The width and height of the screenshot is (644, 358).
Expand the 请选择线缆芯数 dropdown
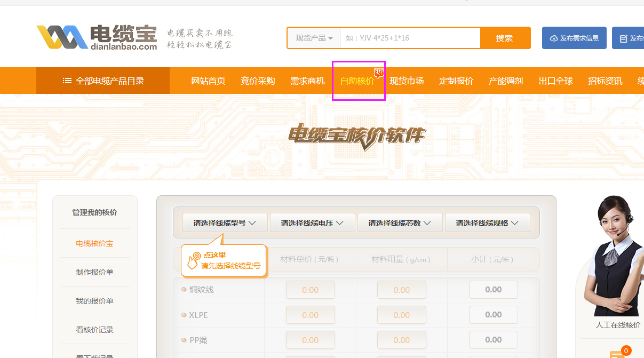pyautogui.click(x=400, y=222)
